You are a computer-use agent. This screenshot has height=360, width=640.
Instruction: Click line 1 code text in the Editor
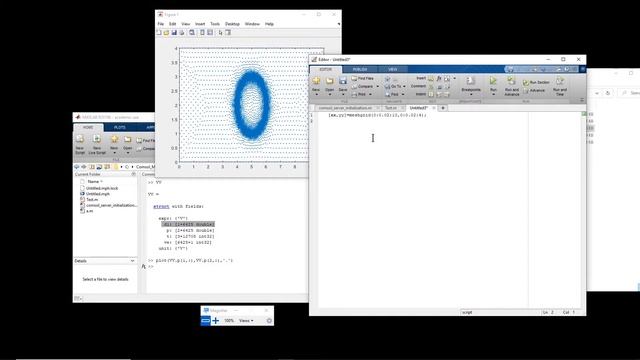(x=377, y=115)
